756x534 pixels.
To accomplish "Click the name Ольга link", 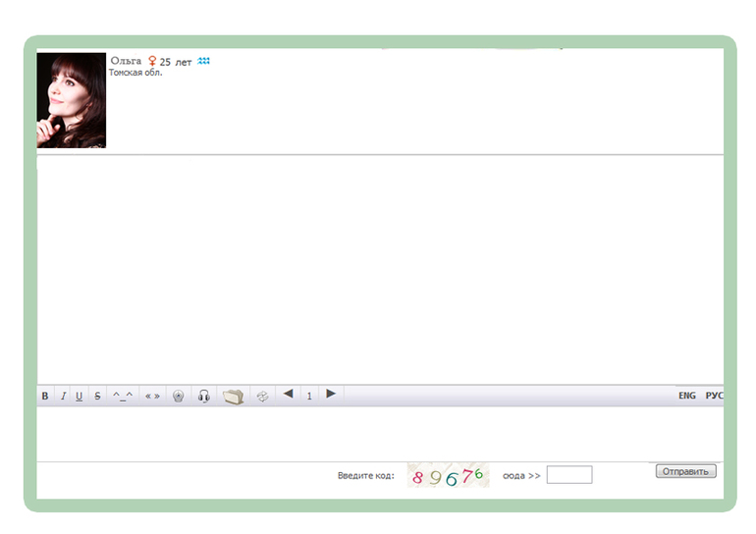I will pyautogui.click(x=126, y=61).
